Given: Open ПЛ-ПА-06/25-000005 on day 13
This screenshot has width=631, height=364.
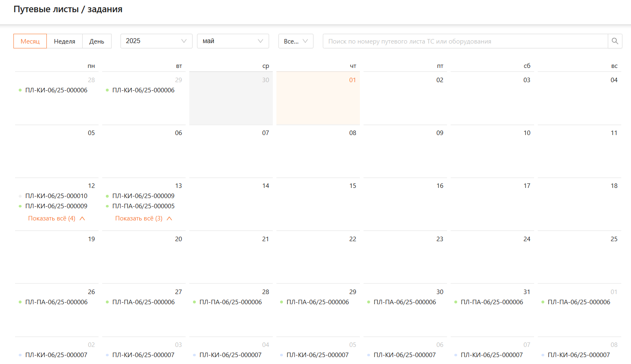Looking at the screenshot, I should tap(143, 206).
